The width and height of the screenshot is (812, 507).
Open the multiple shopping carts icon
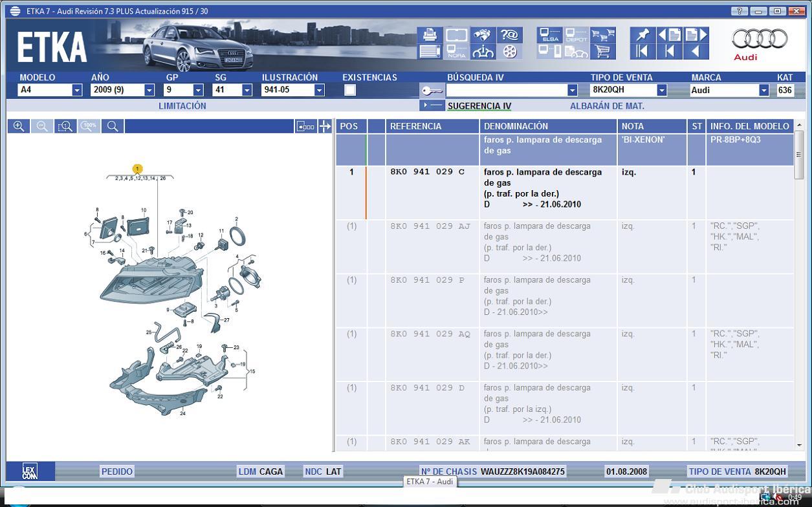click(x=603, y=35)
